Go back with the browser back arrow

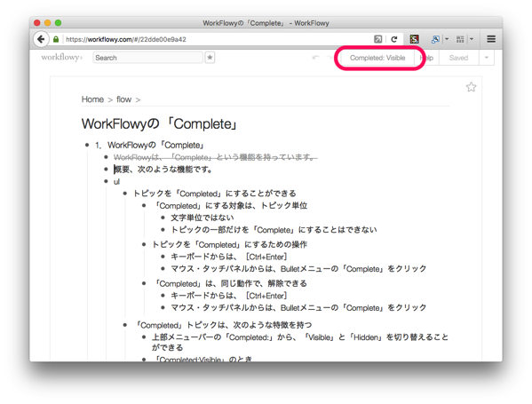[x=41, y=39]
